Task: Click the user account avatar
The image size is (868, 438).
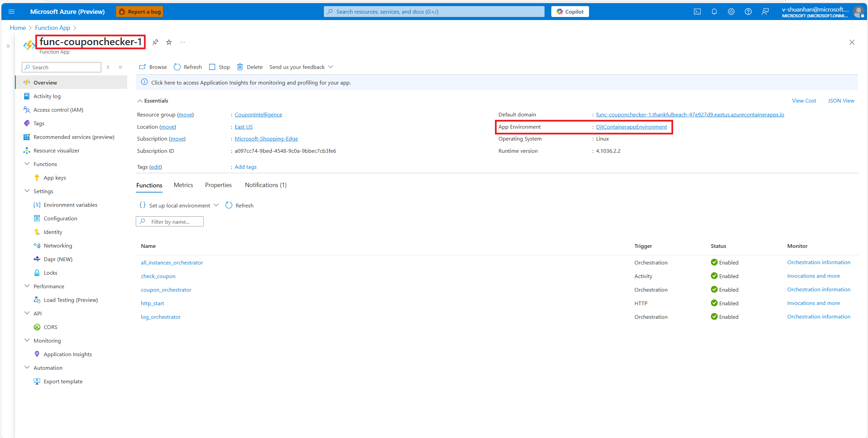Action: point(858,12)
